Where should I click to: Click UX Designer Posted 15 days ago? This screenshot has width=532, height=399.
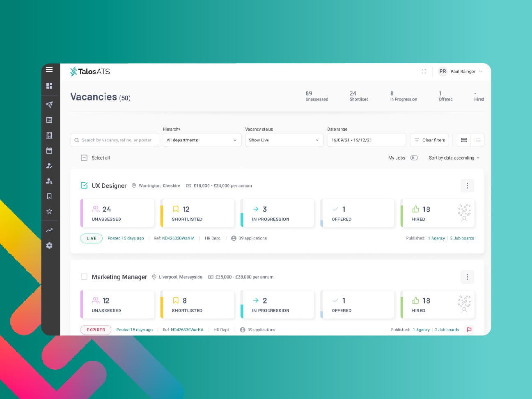126,238
